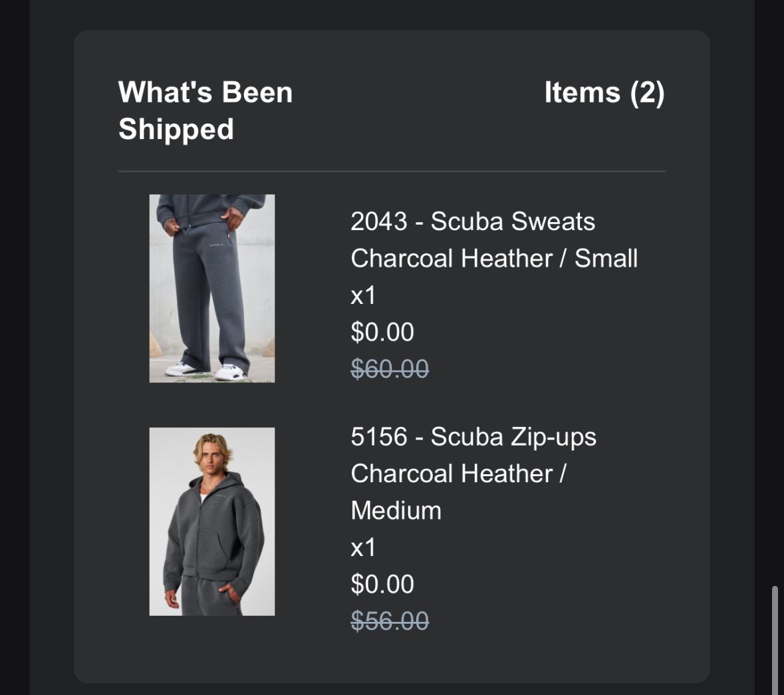Click the "Charcoal Heather /" line for Zip-ups
Viewport: 784px width, 695px height.
coord(458,474)
